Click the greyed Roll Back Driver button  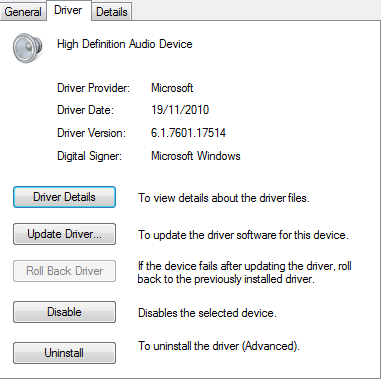tap(64, 271)
